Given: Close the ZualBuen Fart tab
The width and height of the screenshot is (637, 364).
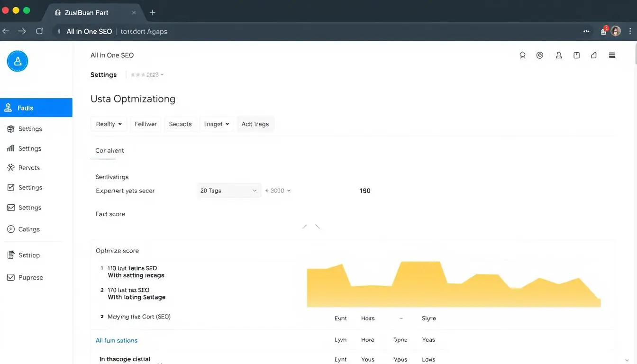Looking at the screenshot, I should pos(134,13).
